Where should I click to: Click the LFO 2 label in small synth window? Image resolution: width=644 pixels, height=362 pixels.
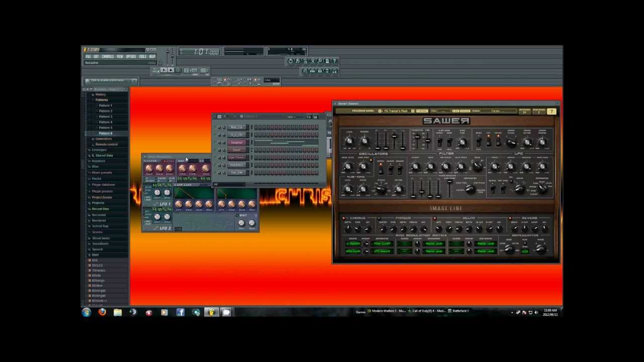coord(165,229)
